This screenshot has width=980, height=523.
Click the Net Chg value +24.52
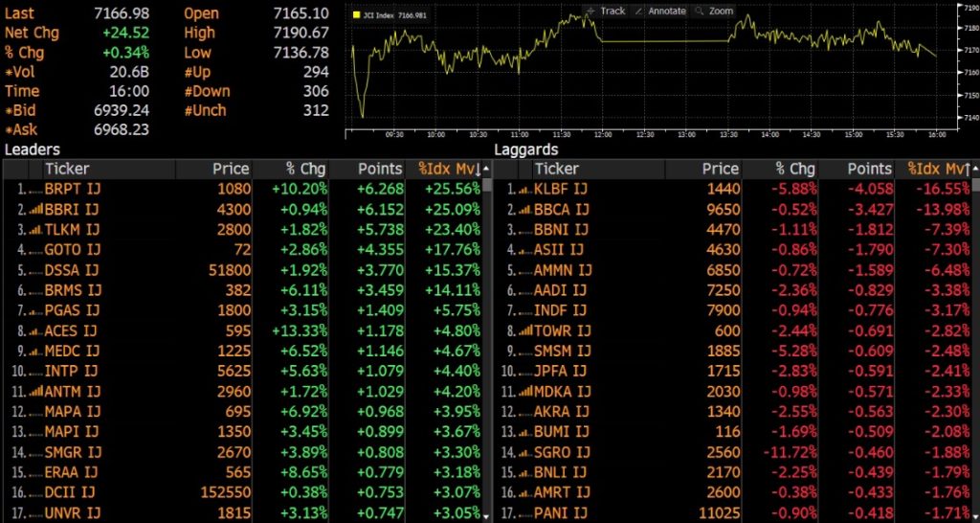(126, 33)
